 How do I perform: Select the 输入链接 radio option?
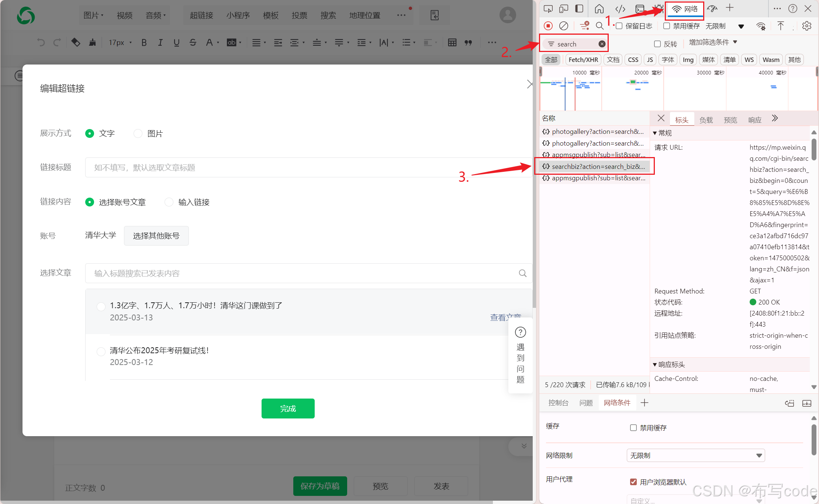(169, 202)
